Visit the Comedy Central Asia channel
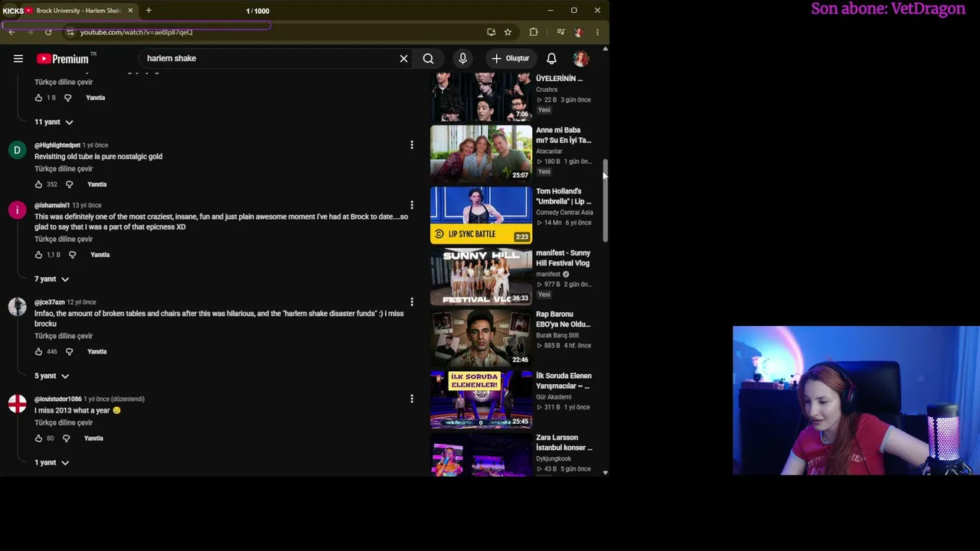Image resolution: width=980 pixels, height=551 pixels. point(564,213)
